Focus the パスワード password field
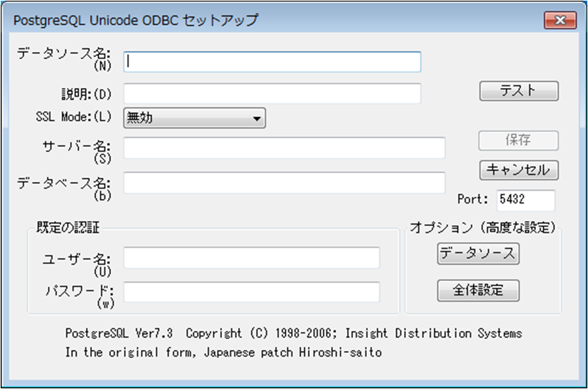 (252, 292)
